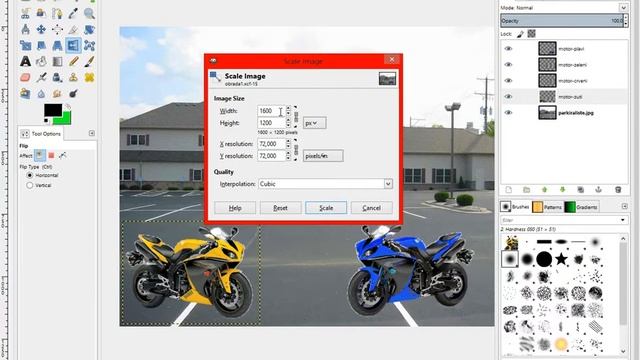Duplicate the selected layer

point(580,190)
